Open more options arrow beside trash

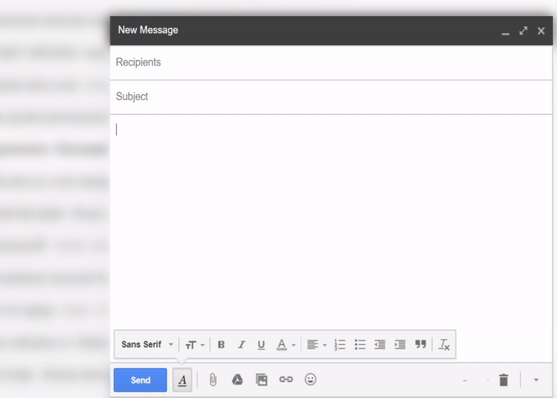coord(536,380)
